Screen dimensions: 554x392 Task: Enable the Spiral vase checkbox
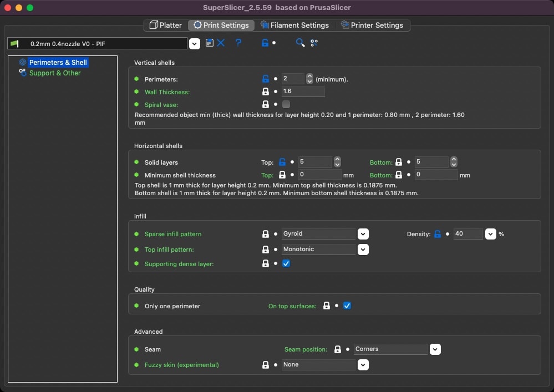pos(286,104)
